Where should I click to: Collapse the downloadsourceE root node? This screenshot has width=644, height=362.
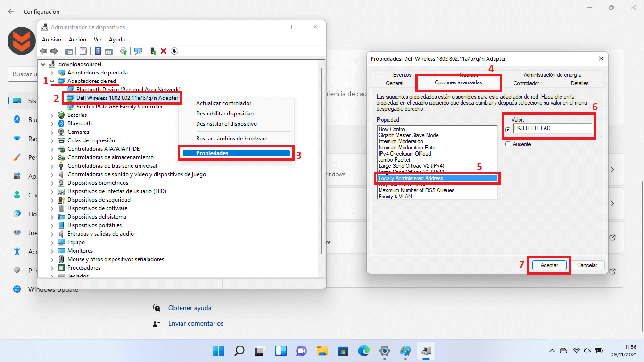[44, 64]
